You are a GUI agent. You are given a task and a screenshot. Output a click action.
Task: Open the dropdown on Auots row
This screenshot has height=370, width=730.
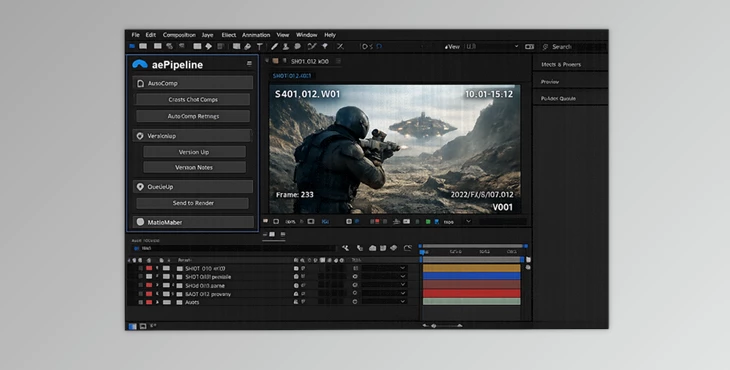tap(403, 302)
